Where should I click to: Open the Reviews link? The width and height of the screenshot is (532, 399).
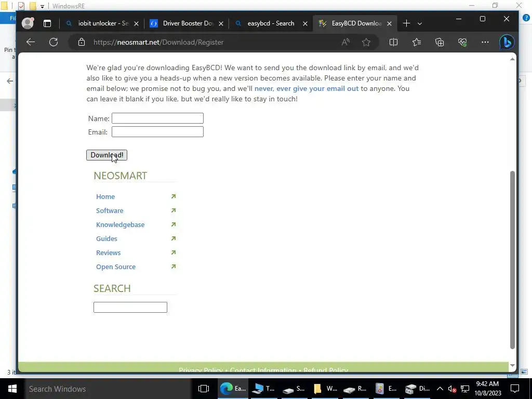(108, 252)
